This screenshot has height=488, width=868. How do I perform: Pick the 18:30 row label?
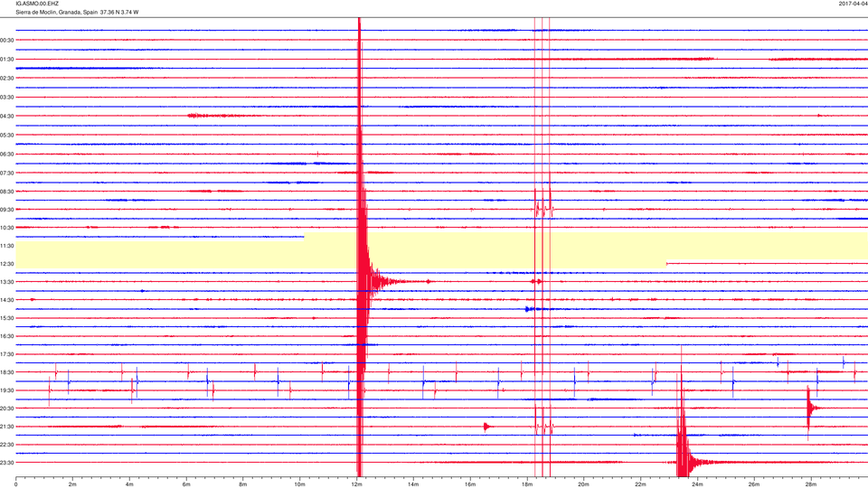(x=7, y=372)
